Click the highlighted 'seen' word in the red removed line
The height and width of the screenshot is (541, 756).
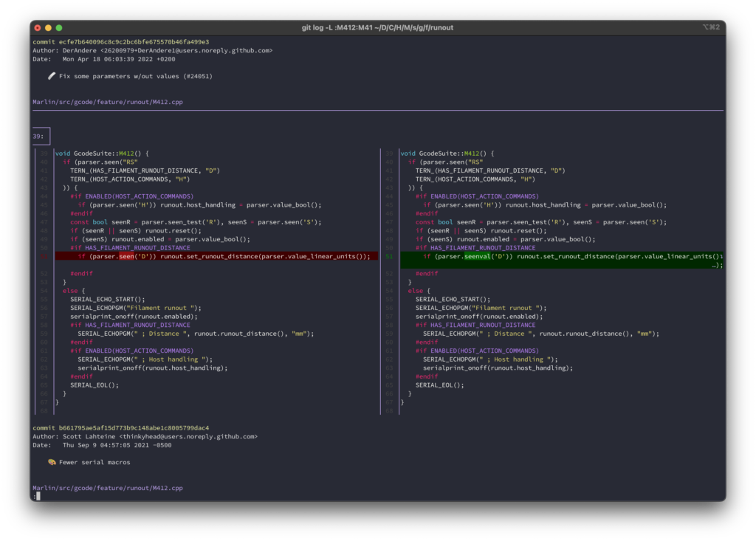tap(126, 256)
